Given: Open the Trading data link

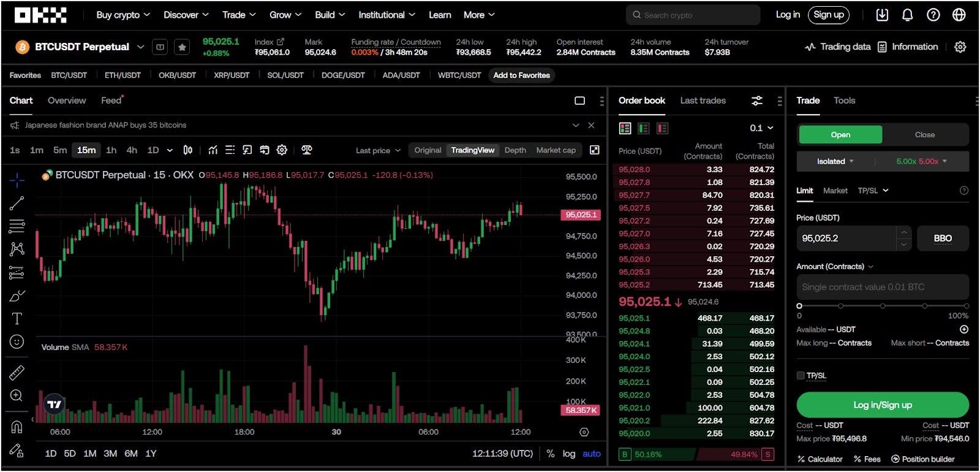Looking at the screenshot, I should 837,47.
